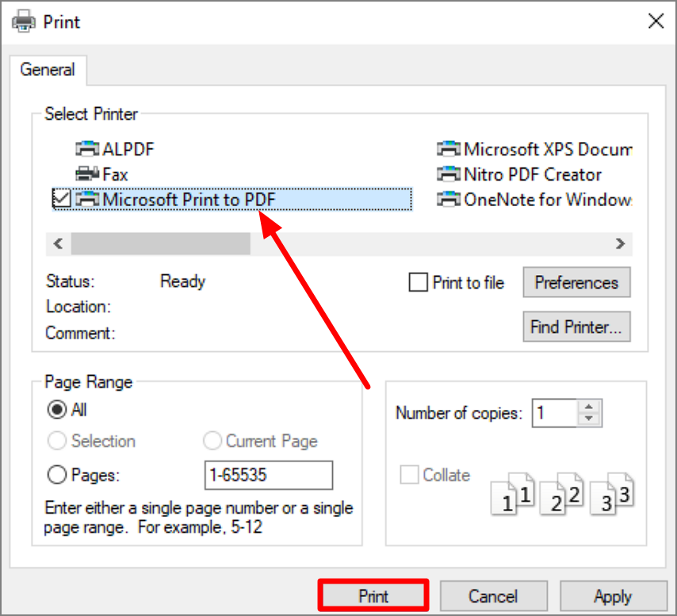The image size is (677, 616).
Task: Select the Microsoft XPS Document printer icon
Action: coord(449,149)
